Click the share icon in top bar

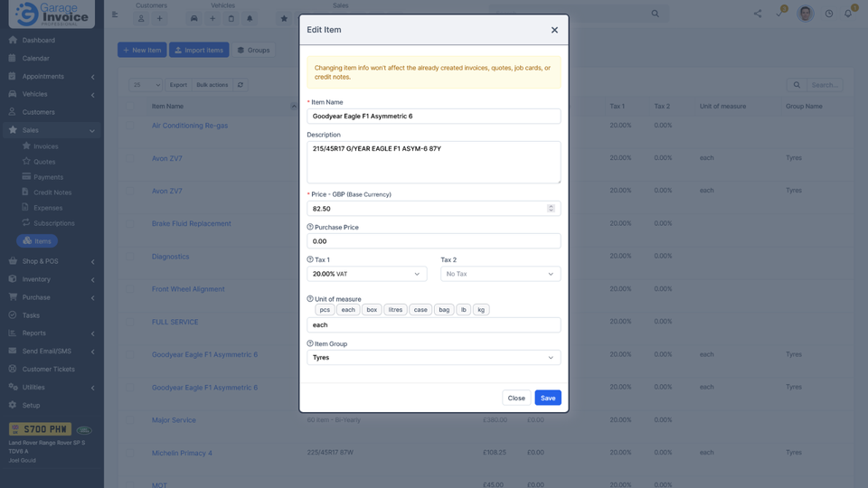[758, 14]
